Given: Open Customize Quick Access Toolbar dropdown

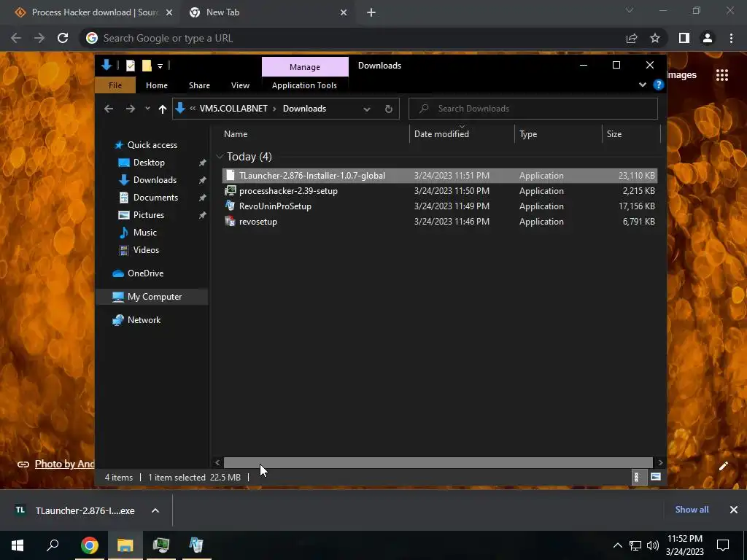Looking at the screenshot, I should tap(160, 66).
